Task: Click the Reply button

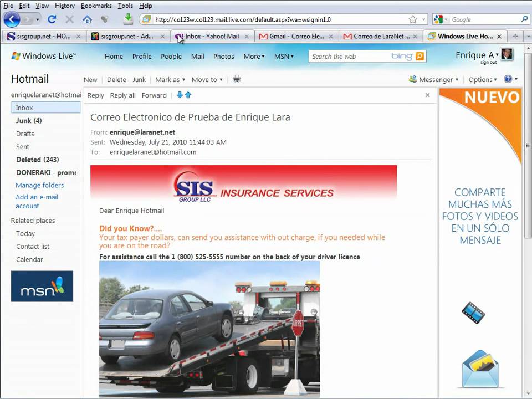Action: pos(95,95)
